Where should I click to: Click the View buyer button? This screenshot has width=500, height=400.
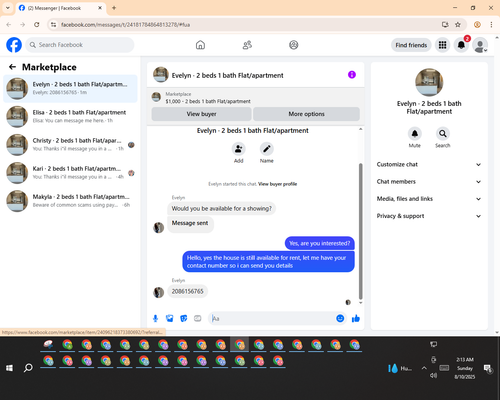(201, 114)
